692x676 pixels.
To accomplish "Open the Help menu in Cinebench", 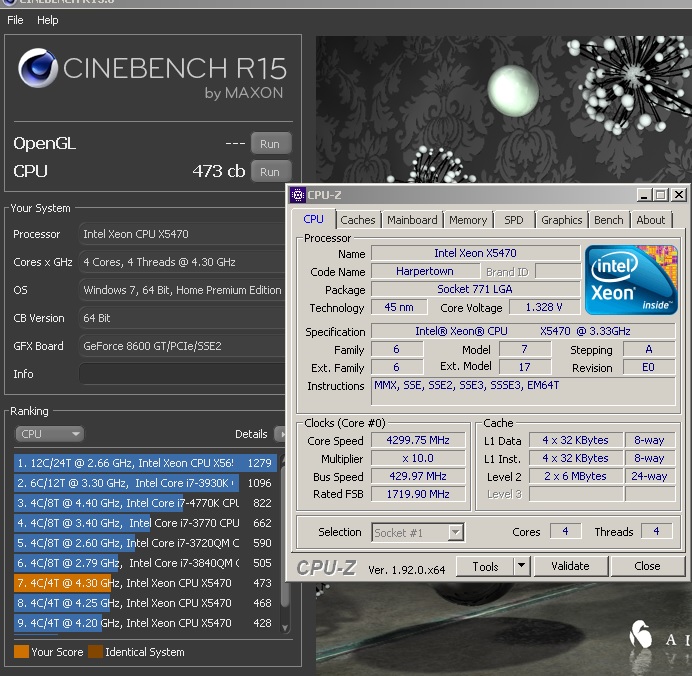I will coord(47,20).
